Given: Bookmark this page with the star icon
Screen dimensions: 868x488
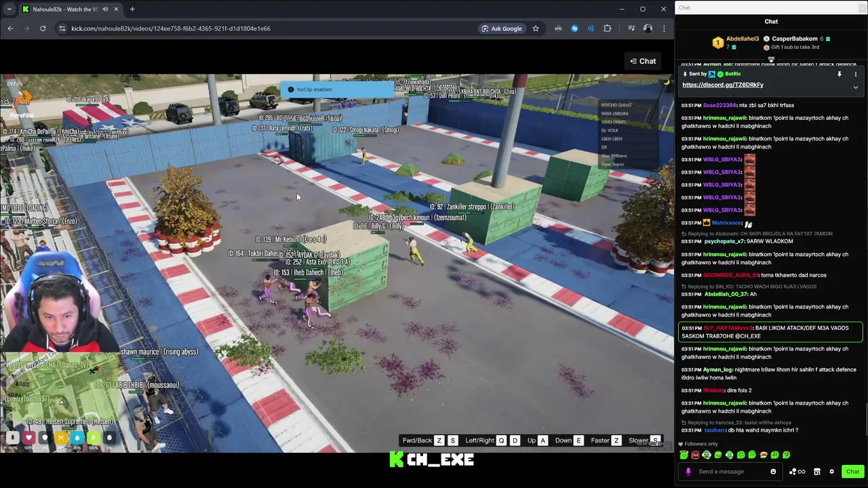Looking at the screenshot, I should tap(536, 28).
